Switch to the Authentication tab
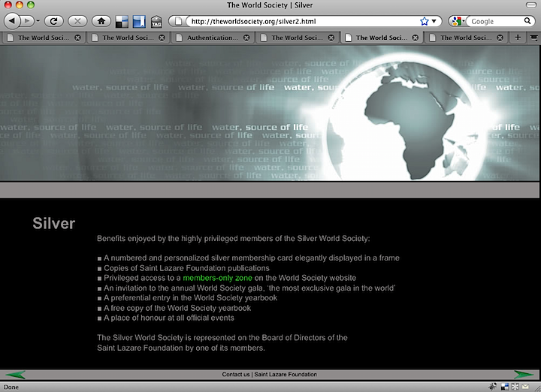 click(213, 38)
